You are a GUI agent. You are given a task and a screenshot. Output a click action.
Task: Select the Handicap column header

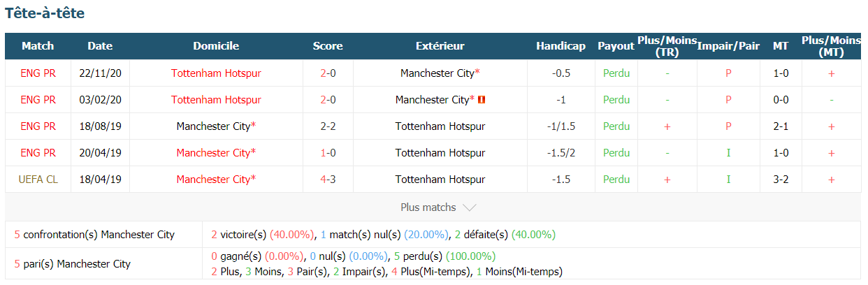click(x=560, y=46)
